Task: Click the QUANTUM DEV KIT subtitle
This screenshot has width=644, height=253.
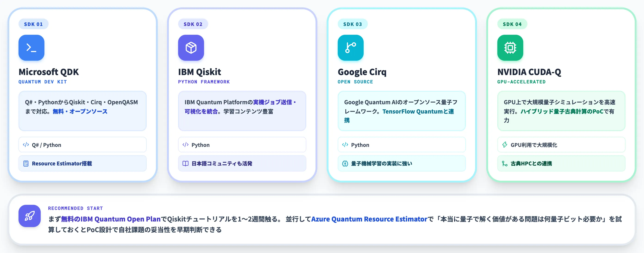Action: [43, 82]
